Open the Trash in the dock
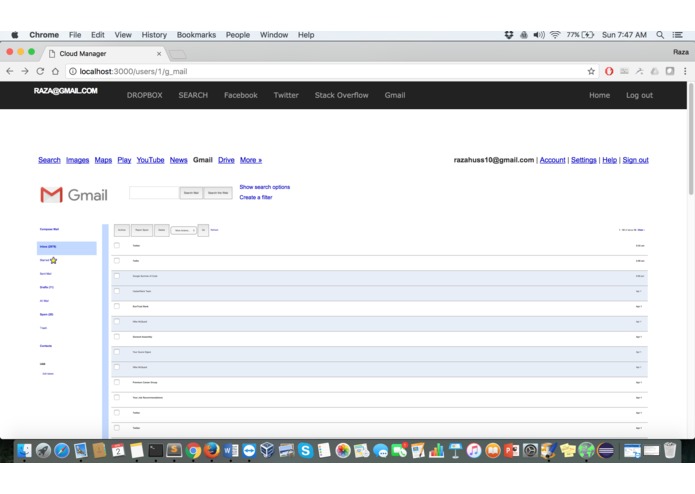The image size is (695, 494). 670,451
